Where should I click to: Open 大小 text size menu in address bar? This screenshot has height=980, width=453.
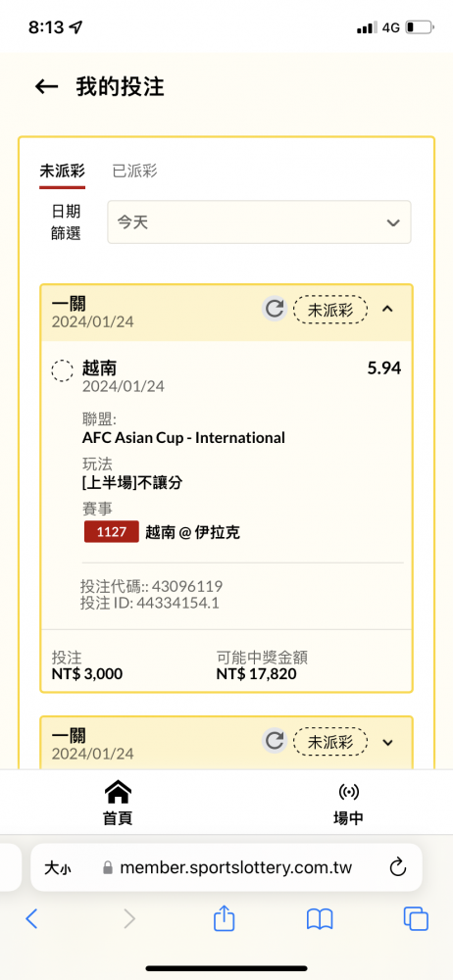click(x=58, y=867)
